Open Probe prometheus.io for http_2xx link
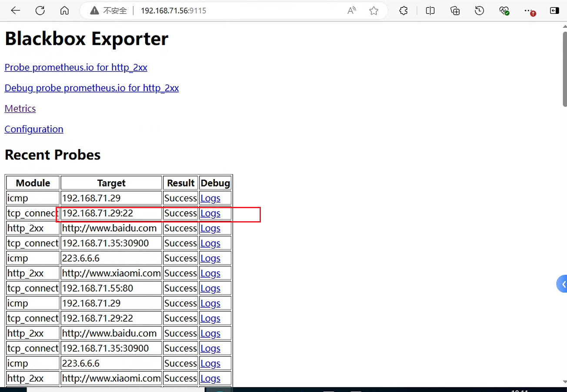The image size is (567, 392). click(76, 67)
